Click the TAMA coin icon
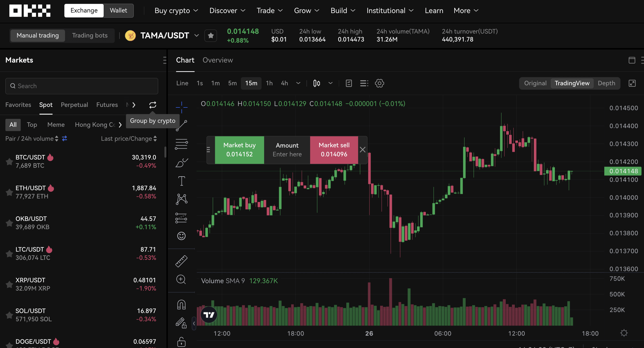Screen dimensions: 644x348 pyautogui.click(x=130, y=36)
